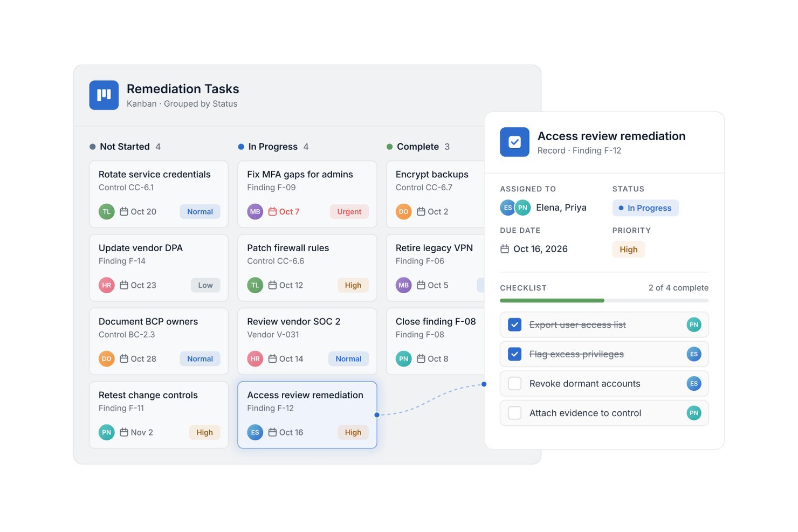This screenshot has width=798, height=532.
Task: Click Normal badge on Rotate service credentials card
Action: click(x=200, y=212)
